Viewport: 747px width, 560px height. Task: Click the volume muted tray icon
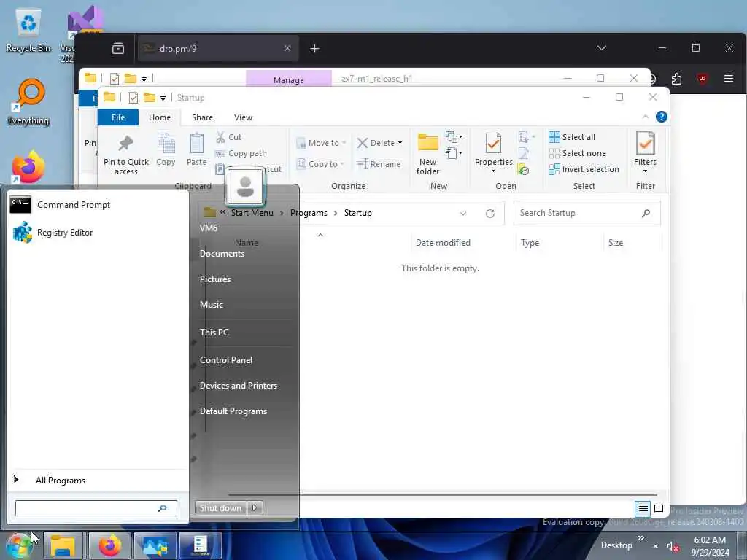[672, 547]
